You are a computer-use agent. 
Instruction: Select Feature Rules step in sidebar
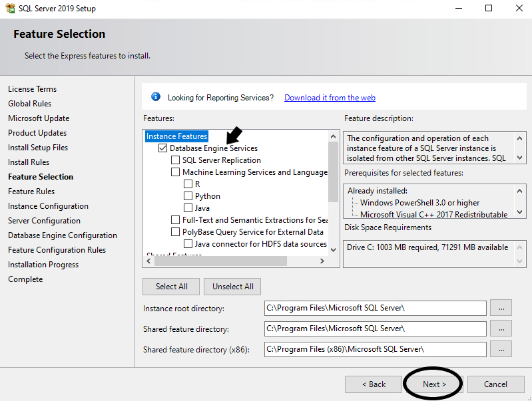tap(31, 191)
